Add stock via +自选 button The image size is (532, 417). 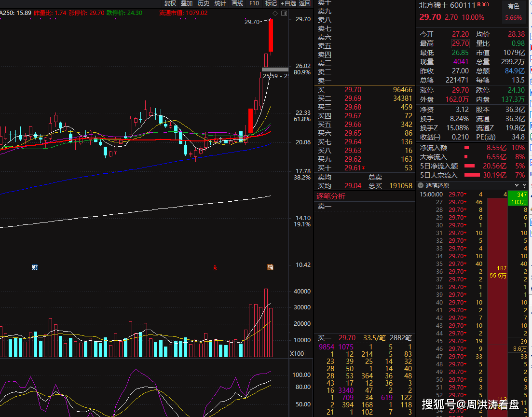click(288, 3)
